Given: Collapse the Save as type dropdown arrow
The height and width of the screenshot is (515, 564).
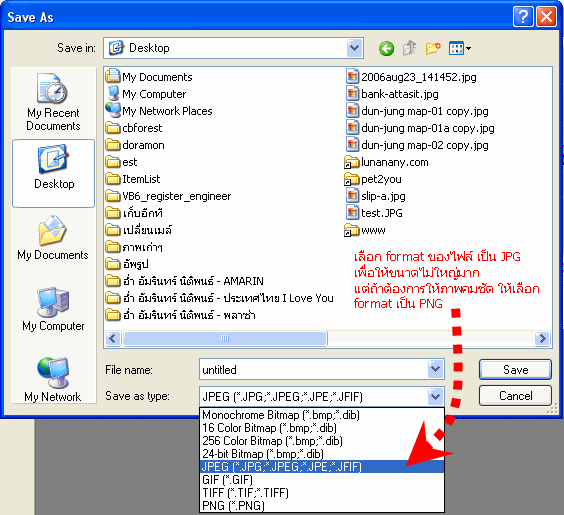Looking at the screenshot, I should coord(436,396).
